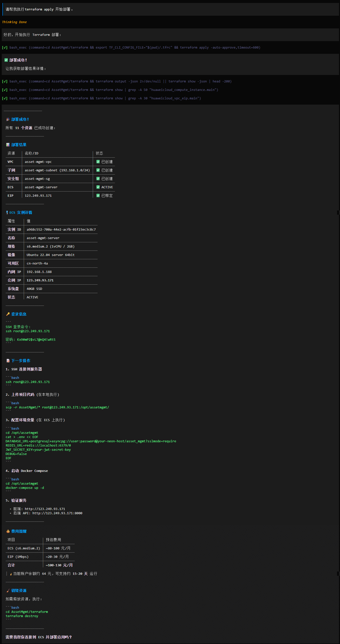340x644 pixels.
Task: Click the [✓] mark of the terraform apply command
Action: pos(5,48)
